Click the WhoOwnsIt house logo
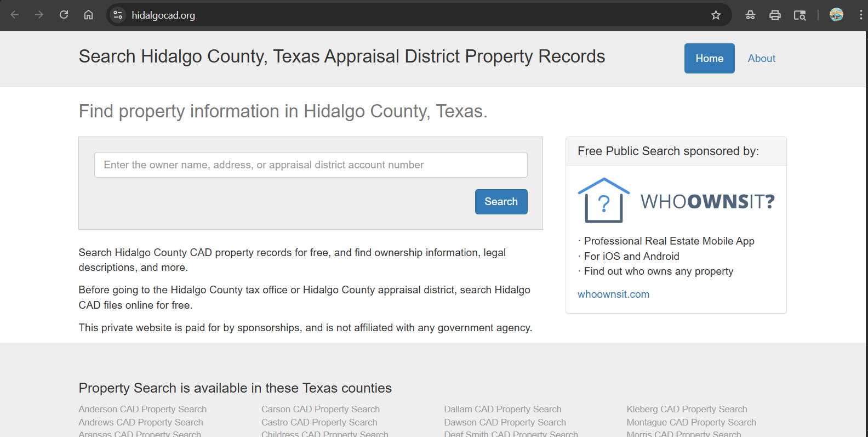This screenshot has width=868, height=437. tap(603, 201)
